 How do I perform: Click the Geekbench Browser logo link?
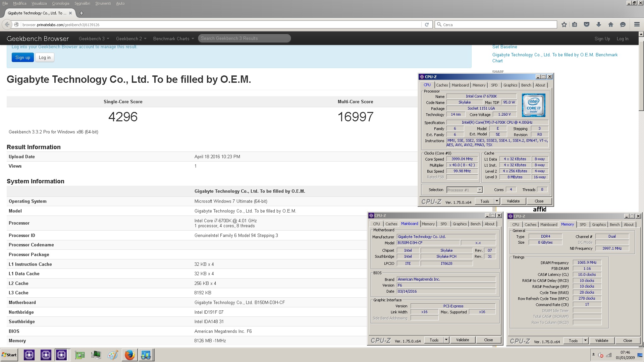click(38, 39)
